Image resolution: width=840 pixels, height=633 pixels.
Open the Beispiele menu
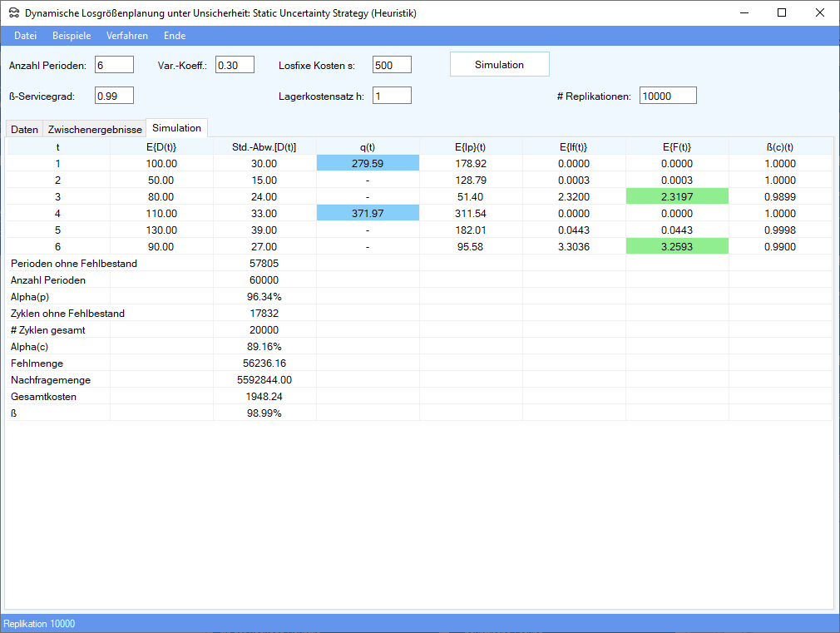coord(72,36)
